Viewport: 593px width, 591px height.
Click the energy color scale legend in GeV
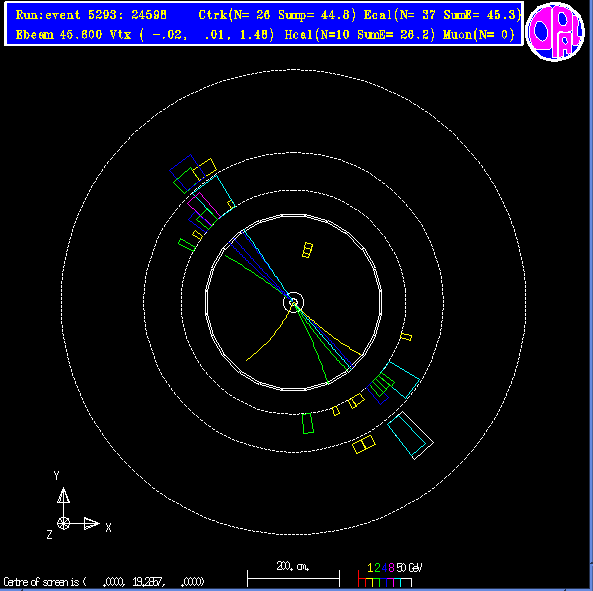(390, 575)
